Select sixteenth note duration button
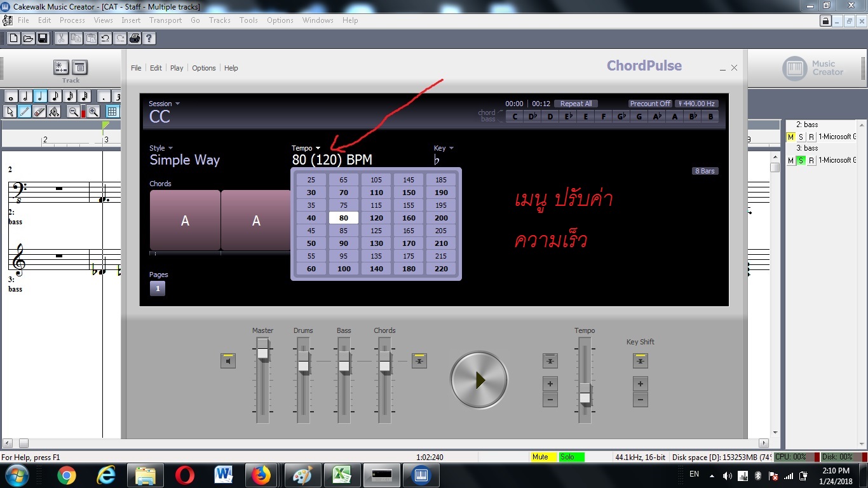 click(x=69, y=97)
